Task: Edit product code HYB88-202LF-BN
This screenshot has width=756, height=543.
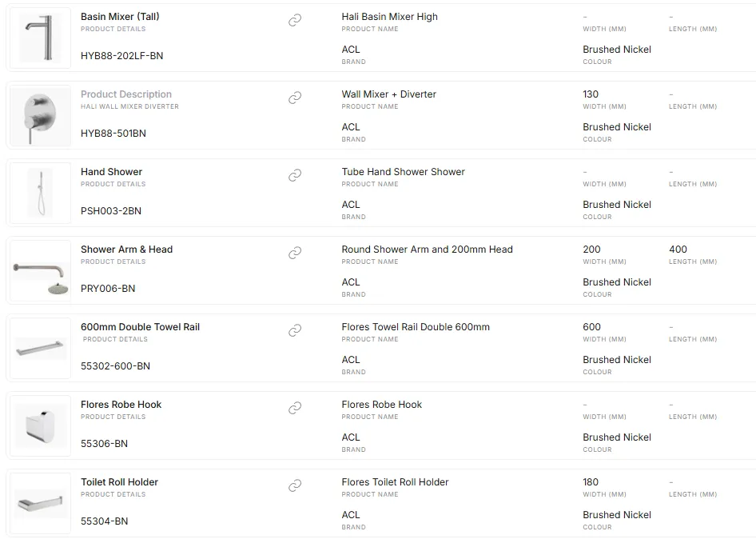Action: click(x=122, y=56)
